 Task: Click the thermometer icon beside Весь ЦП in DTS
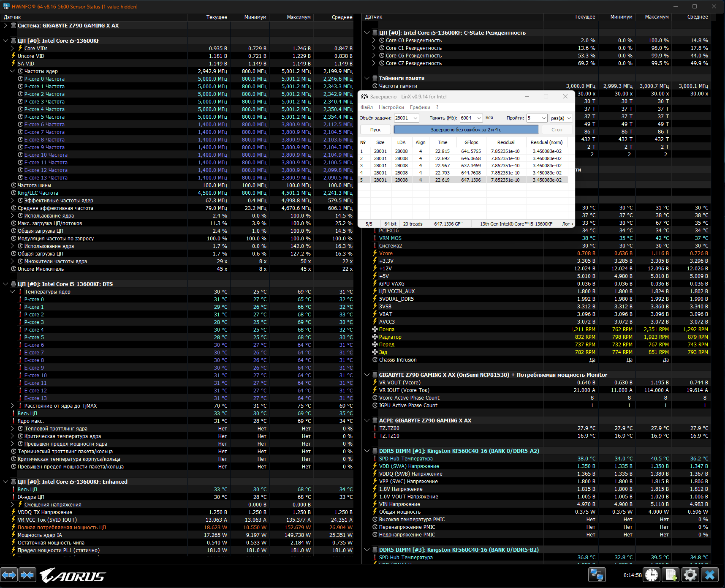click(14, 413)
